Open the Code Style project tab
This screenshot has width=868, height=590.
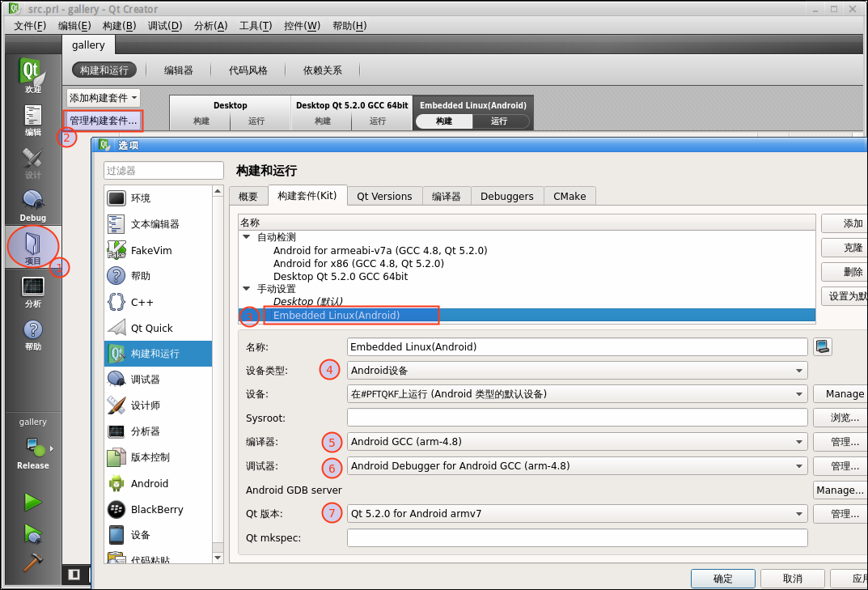(248, 70)
